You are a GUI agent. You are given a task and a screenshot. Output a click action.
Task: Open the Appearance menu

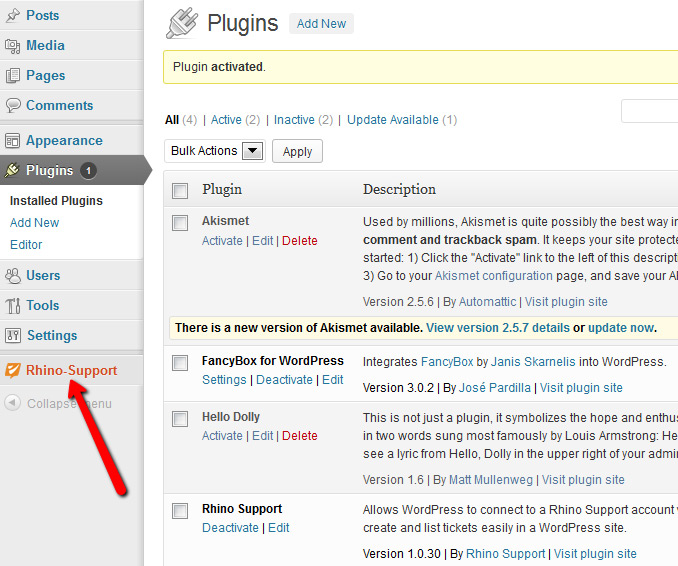[x=64, y=141]
